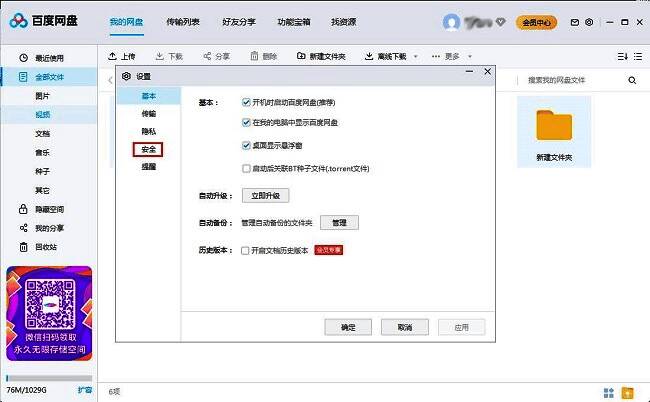Open the user avatar profile icon
This screenshot has height=402, width=650.
(x=451, y=22)
